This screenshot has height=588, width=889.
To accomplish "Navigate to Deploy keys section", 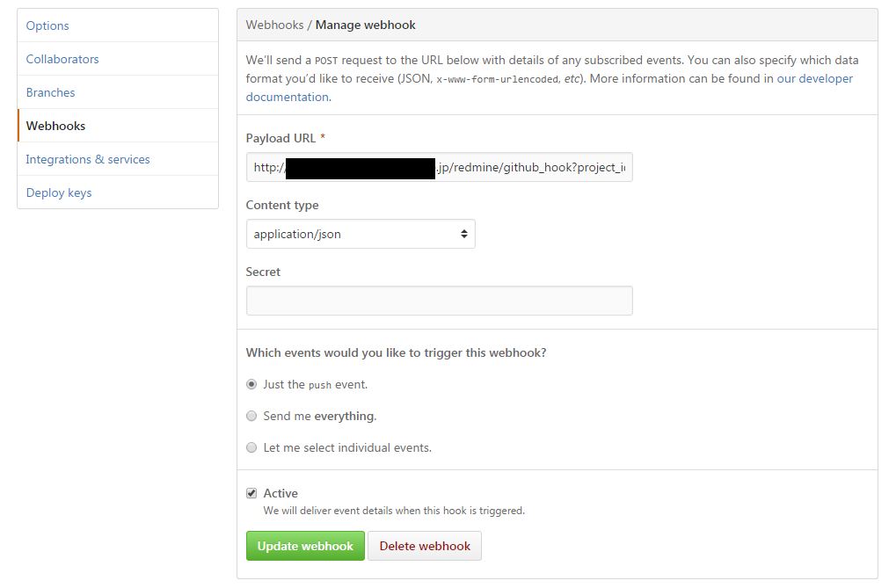I will coord(59,192).
